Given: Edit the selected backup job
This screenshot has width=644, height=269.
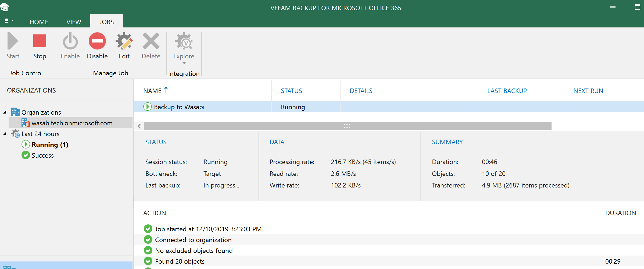Looking at the screenshot, I should (124, 46).
